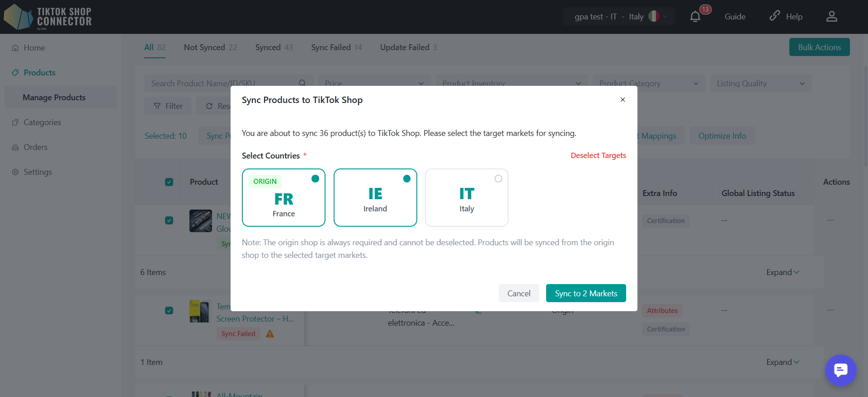The height and width of the screenshot is (397, 868).
Task: Click the Deselect Targets link
Action: pos(598,155)
